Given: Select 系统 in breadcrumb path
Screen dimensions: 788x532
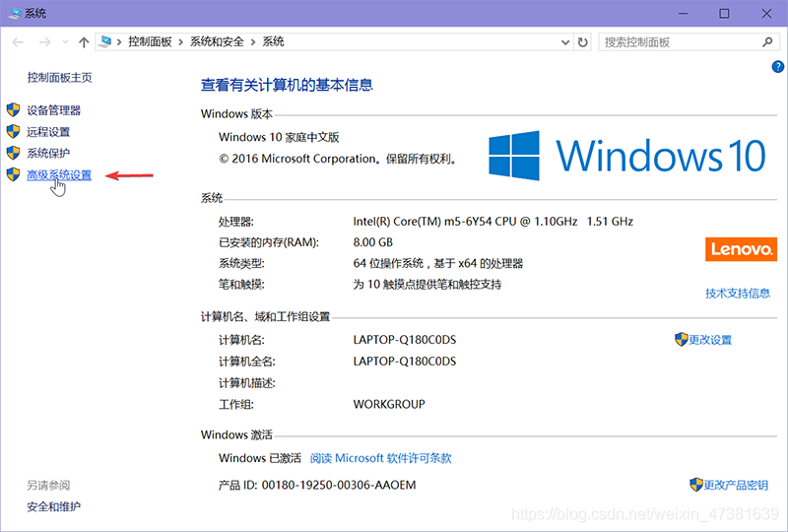Looking at the screenshot, I should point(273,41).
